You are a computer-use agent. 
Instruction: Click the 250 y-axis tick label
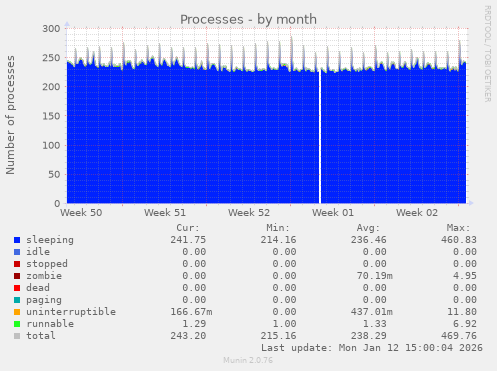click(x=51, y=58)
